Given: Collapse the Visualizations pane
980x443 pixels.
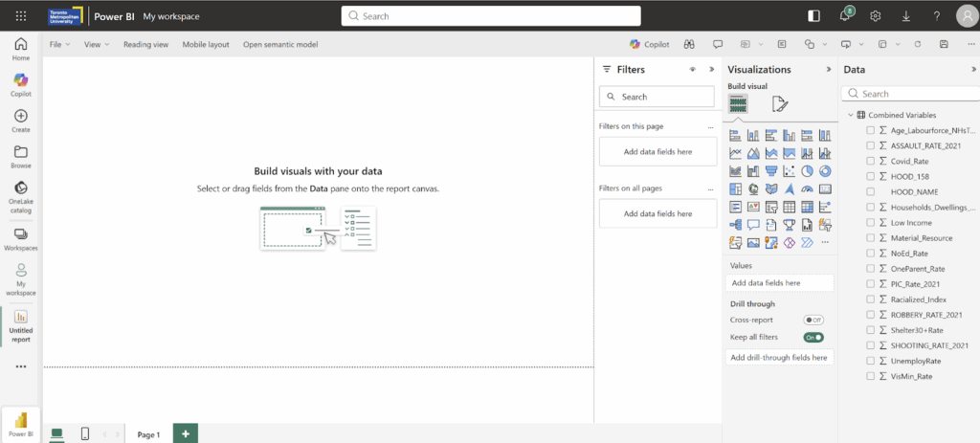Looking at the screenshot, I should (x=828, y=70).
